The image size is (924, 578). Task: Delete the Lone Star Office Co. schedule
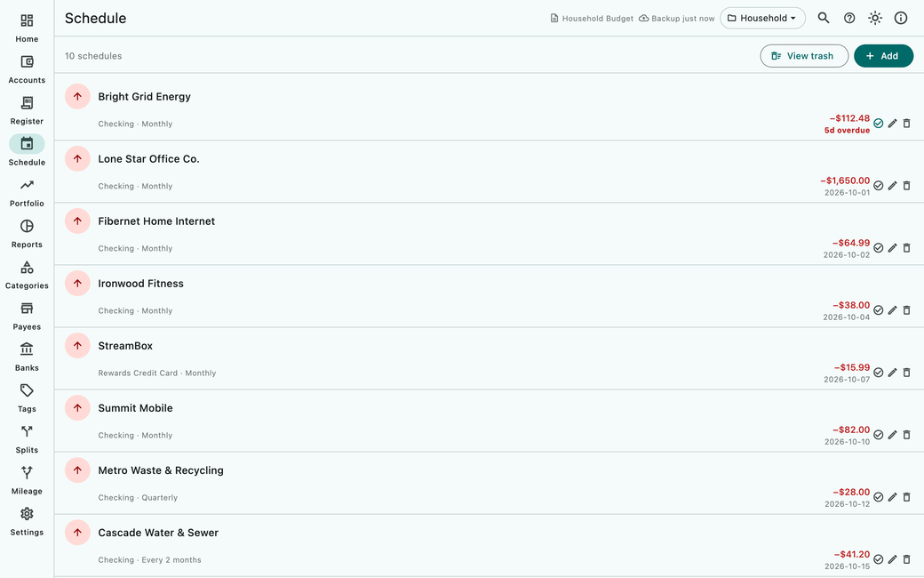coord(906,186)
